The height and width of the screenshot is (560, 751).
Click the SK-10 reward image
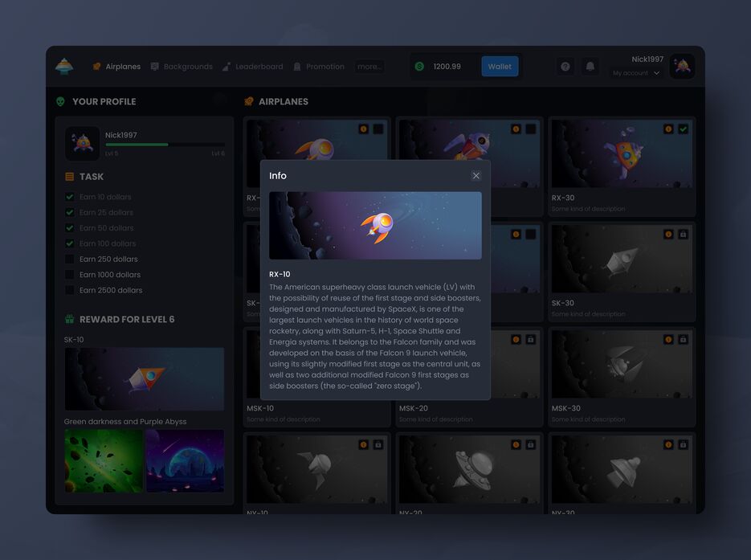coord(144,379)
